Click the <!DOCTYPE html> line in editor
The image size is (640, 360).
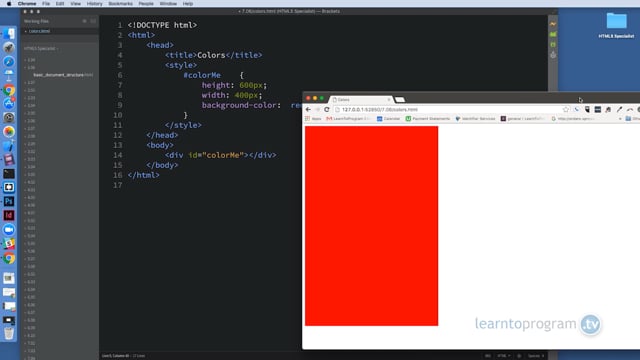coord(162,25)
